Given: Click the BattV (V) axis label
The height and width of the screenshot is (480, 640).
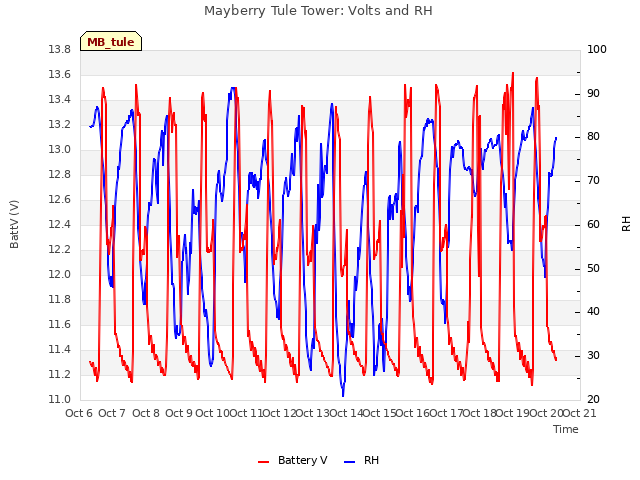Looking at the screenshot, I should coord(14,224).
